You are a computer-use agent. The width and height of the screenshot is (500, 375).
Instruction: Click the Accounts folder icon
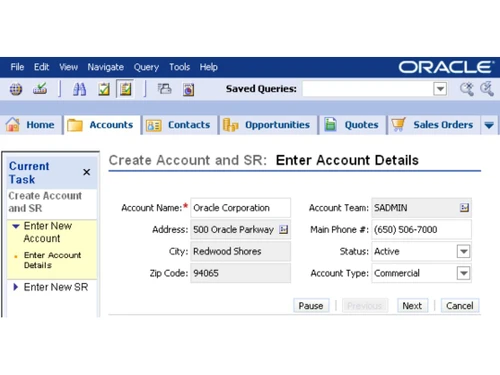pyautogui.click(x=75, y=125)
